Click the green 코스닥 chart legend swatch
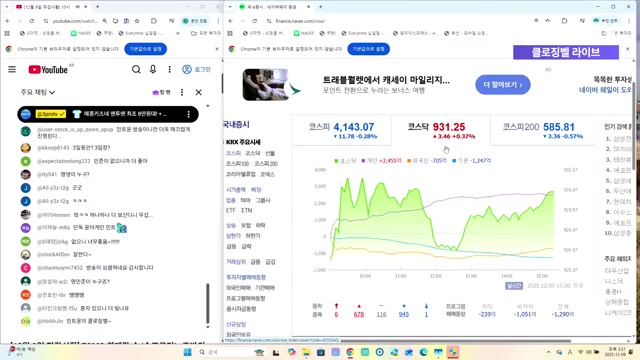 click(336, 161)
